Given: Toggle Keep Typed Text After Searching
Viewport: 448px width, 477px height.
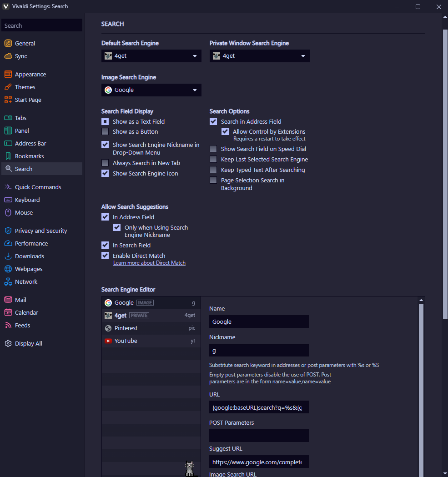Looking at the screenshot, I should [213, 170].
